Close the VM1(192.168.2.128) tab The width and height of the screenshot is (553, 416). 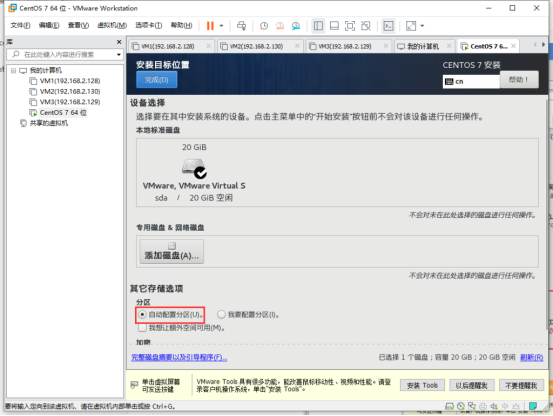209,46
